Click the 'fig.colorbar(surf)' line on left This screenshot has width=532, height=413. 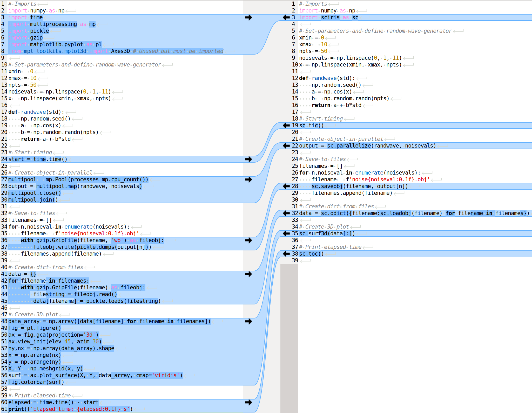tap(36, 382)
